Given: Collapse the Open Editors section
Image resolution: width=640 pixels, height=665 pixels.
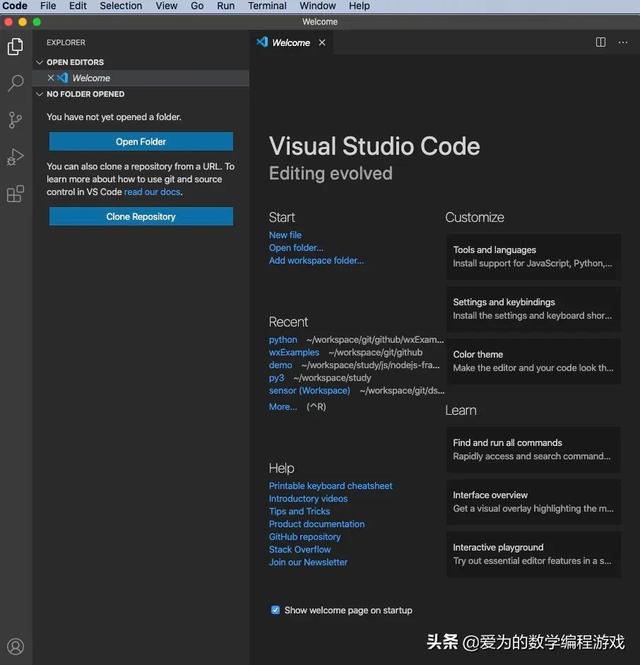Looking at the screenshot, I should coord(39,62).
